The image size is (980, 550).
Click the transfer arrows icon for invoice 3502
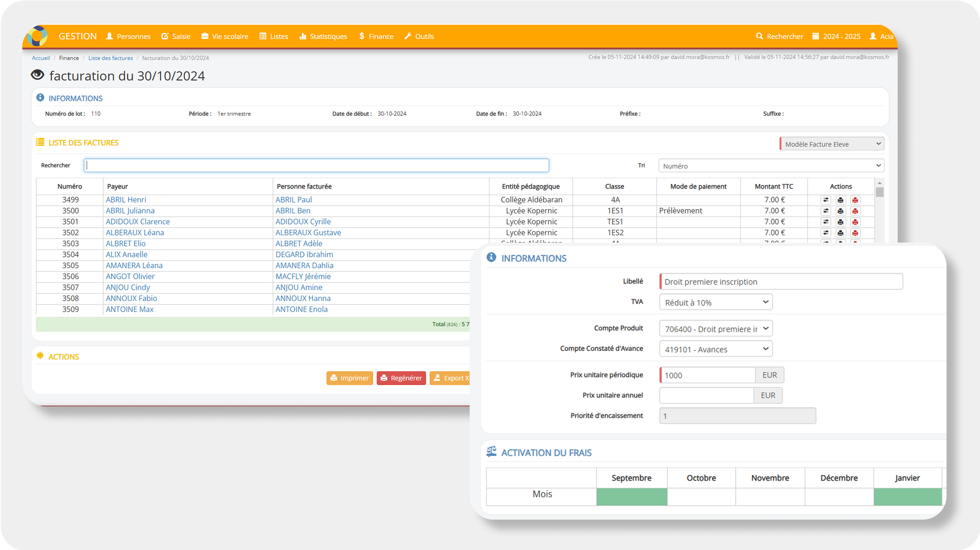825,233
